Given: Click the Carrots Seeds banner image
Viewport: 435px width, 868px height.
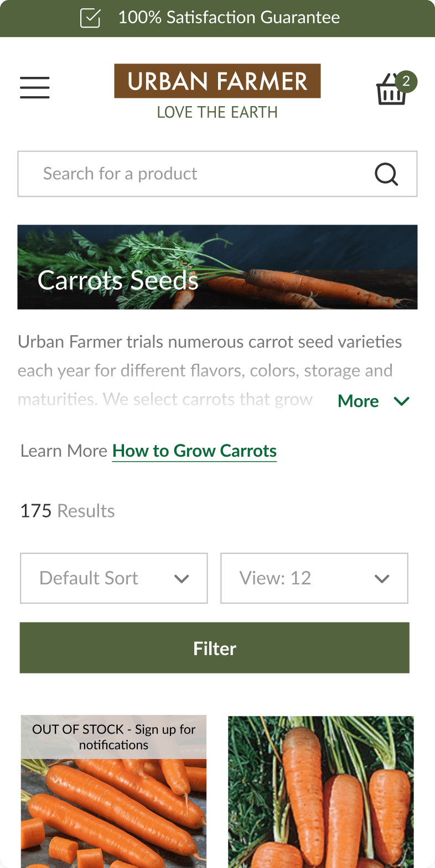Looking at the screenshot, I should pos(217,266).
